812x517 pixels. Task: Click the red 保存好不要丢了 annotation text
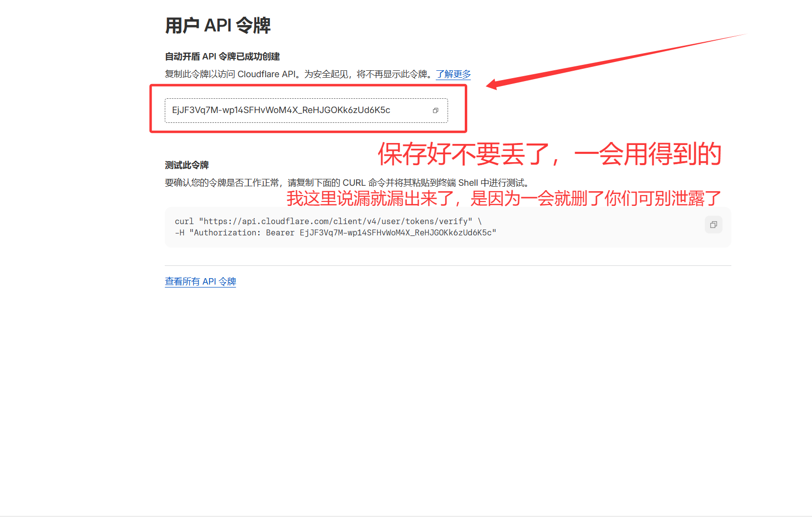(549, 154)
